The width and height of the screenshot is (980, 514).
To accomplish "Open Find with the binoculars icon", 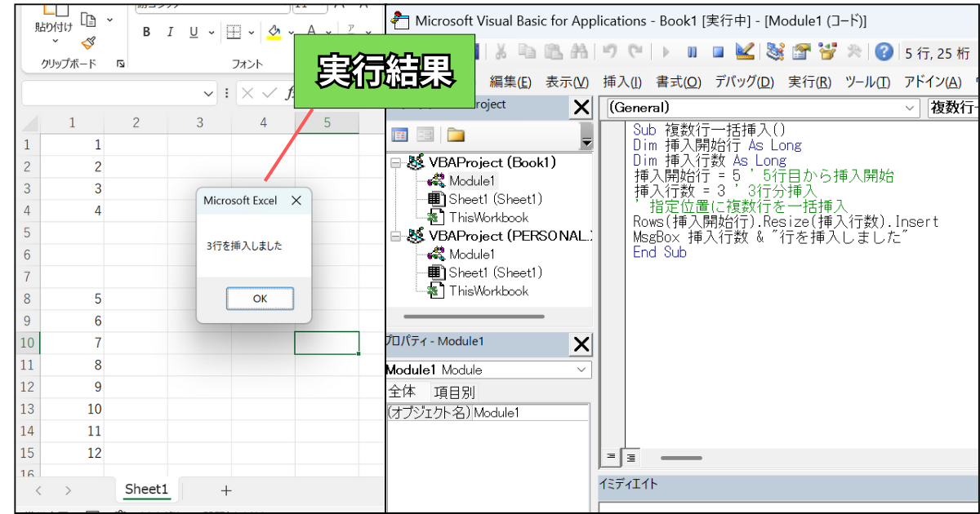I will [579, 52].
